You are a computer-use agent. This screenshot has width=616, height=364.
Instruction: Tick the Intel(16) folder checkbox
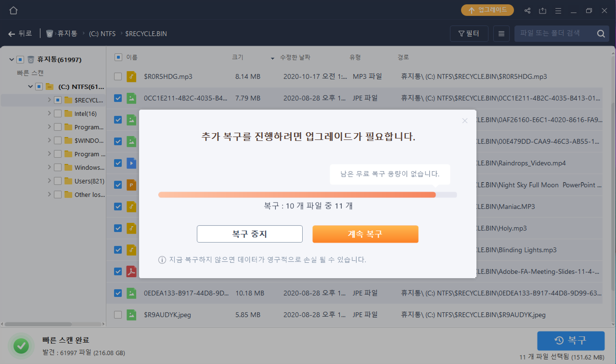click(58, 113)
